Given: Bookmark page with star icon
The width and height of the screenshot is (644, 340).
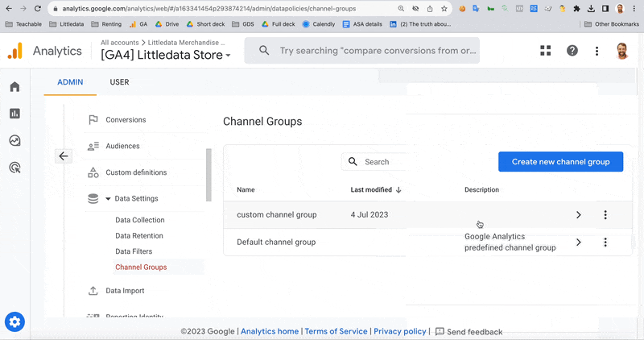Looking at the screenshot, I should click(444, 9).
